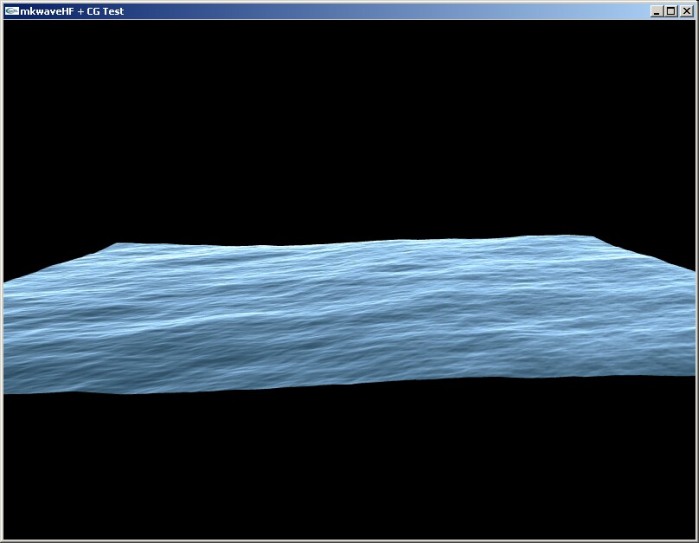
Task: Select the far-right corner of the water mesh
Action: pyautogui.click(x=590, y=239)
